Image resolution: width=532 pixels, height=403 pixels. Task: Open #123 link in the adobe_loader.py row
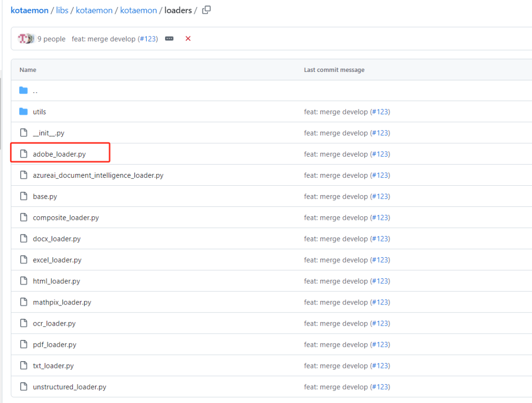pyautogui.click(x=380, y=154)
